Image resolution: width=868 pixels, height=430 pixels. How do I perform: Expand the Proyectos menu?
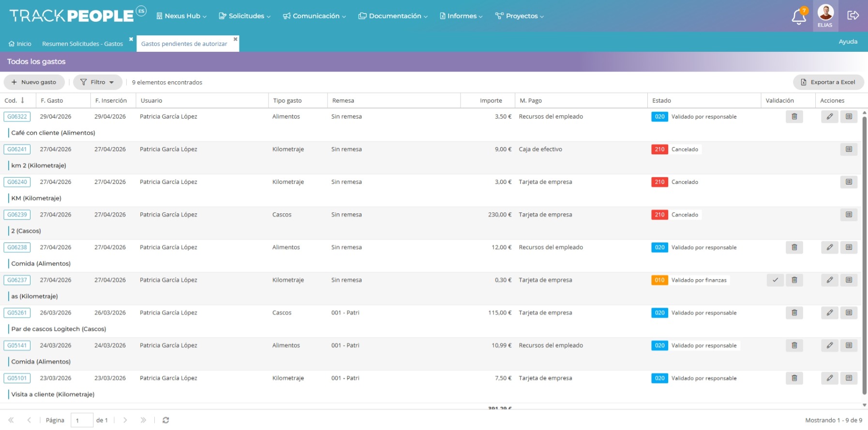[x=520, y=16]
